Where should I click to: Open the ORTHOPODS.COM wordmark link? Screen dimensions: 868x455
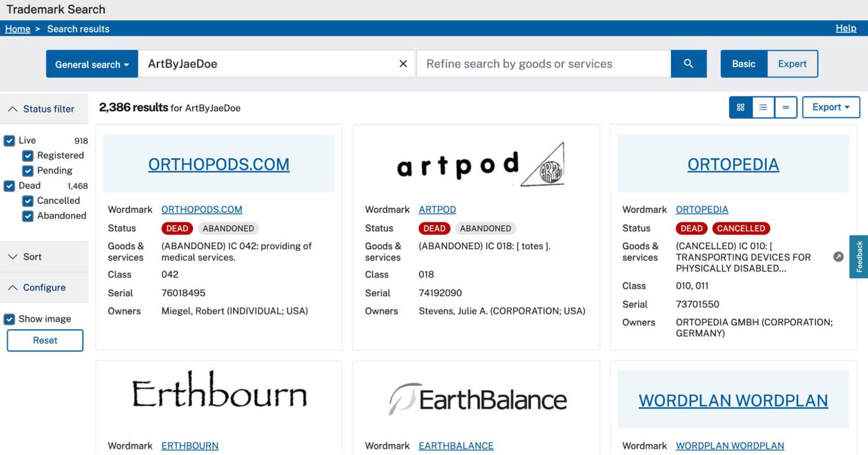(x=201, y=209)
